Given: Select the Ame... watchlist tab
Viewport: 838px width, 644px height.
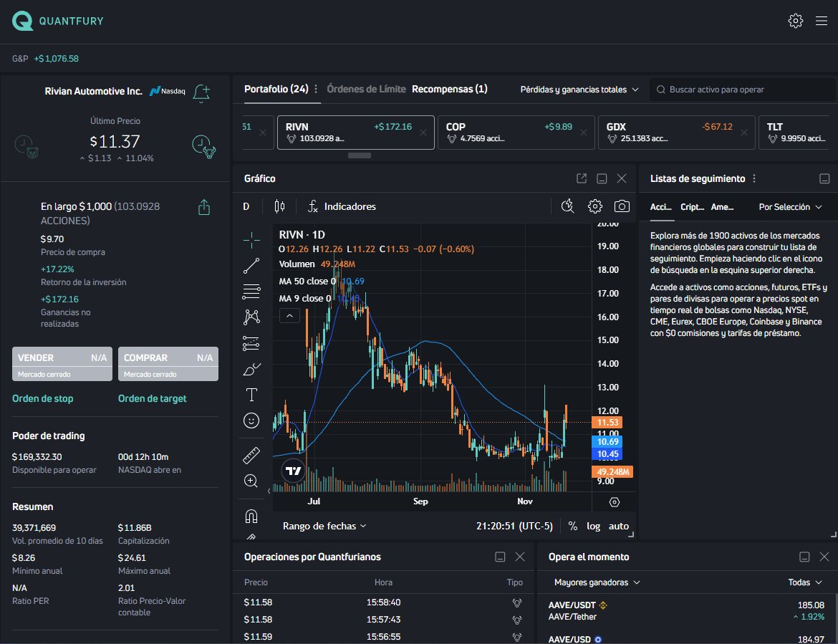Looking at the screenshot, I should 722,207.
